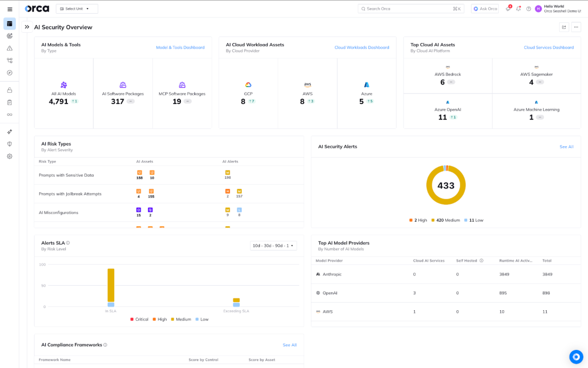Toggle the Medium legend in Alerts SLA

[180, 319]
